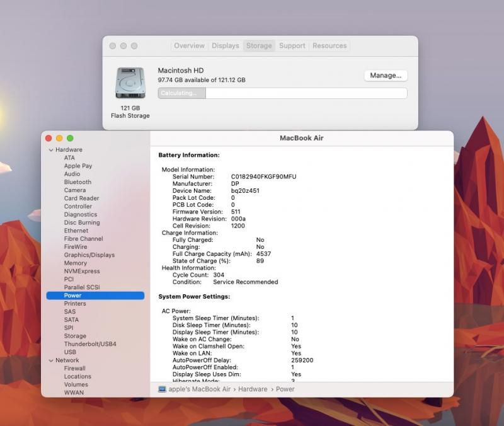Click the State of Charge value 89
Image resolution: width=504 pixels, height=426 pixels.
tap(260, 261)
